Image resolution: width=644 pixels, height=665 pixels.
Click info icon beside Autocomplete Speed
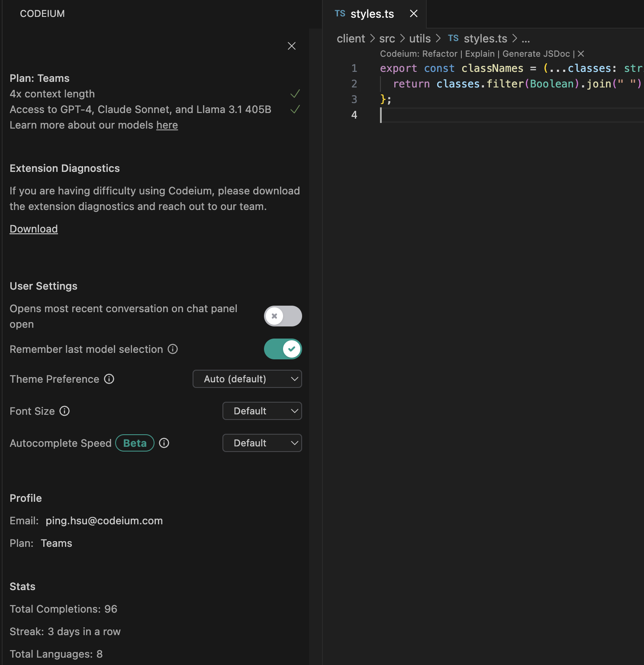[164, 443]
